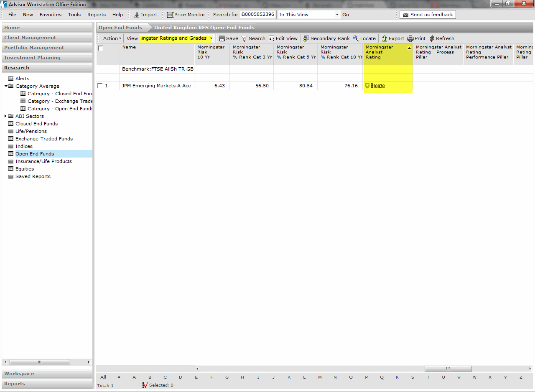535x392 pixels.
Task: Click the Locate magnifier icon
Action: point(356,38)
